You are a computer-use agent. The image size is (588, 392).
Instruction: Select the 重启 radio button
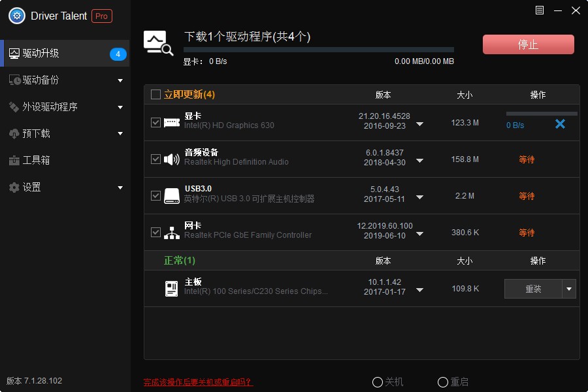coord(443,382)
